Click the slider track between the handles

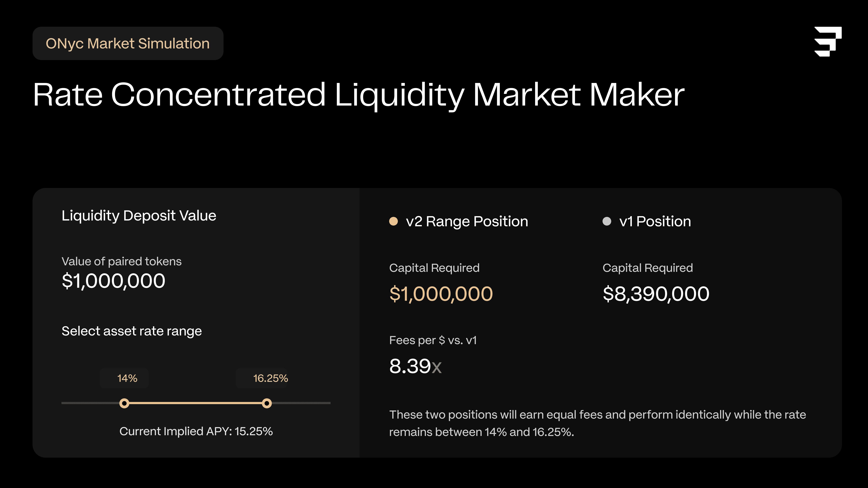point(195,403)
